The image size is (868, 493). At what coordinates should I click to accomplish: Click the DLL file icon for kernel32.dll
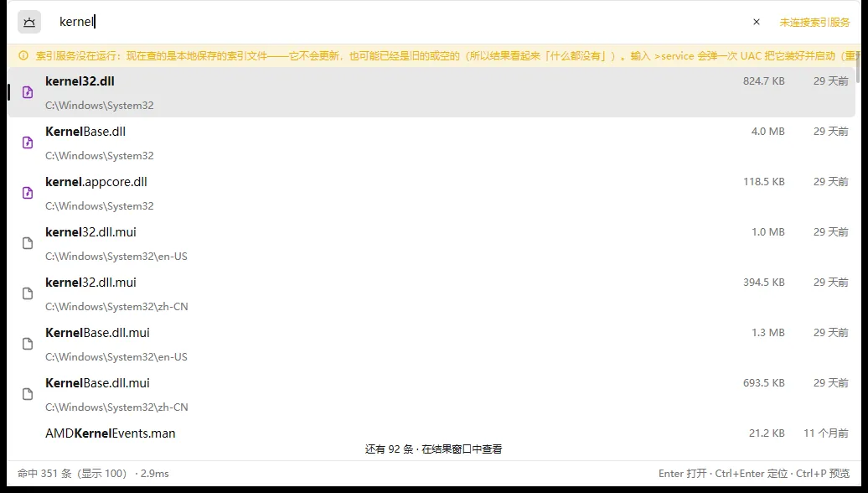coord(28,92)
